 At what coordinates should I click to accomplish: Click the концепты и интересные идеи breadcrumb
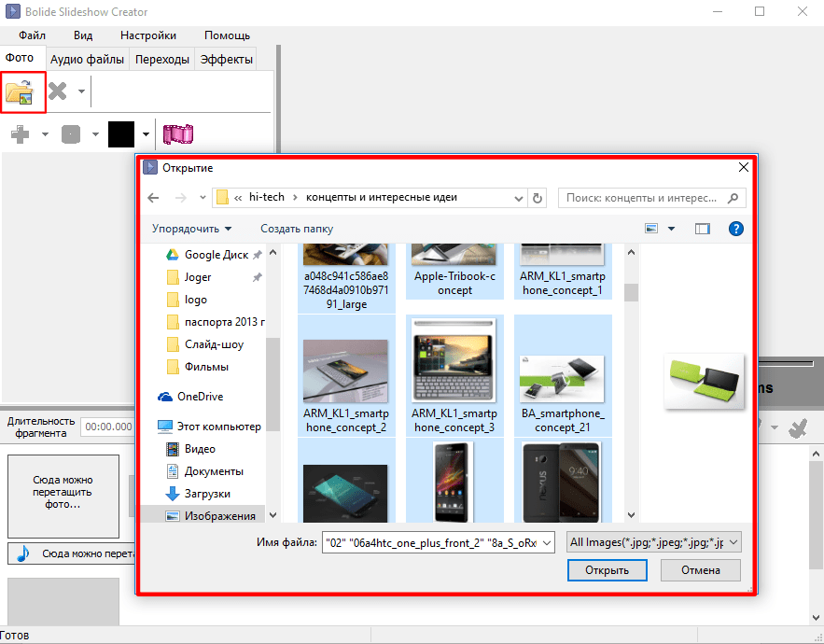point(382,197)
